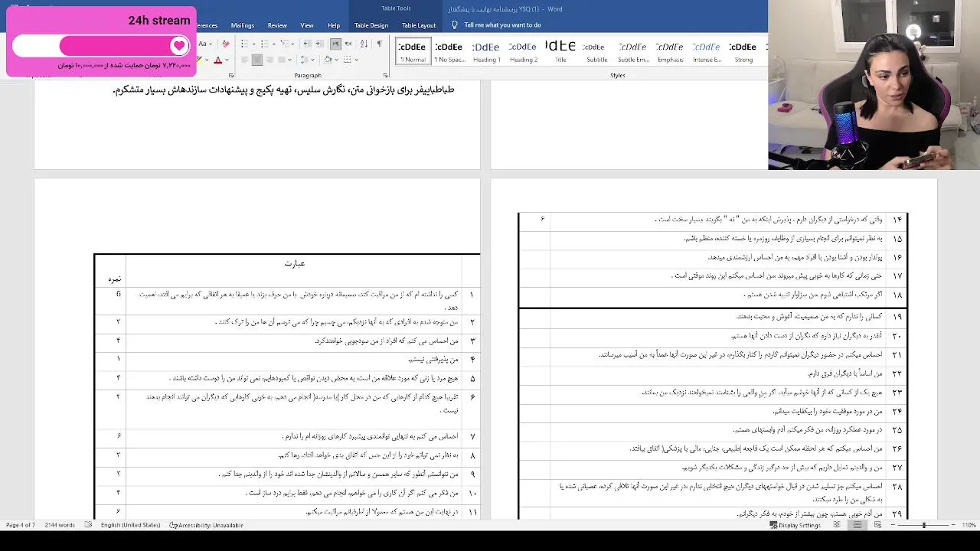The height and width of the screenshot is (551, 980).
Task: Switch to Table Layout tab
Action: click(x=419, y=25)
